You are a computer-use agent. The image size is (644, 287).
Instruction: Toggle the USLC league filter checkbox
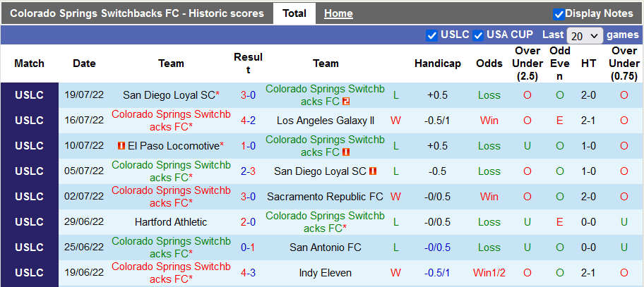(x=432, y=35)
